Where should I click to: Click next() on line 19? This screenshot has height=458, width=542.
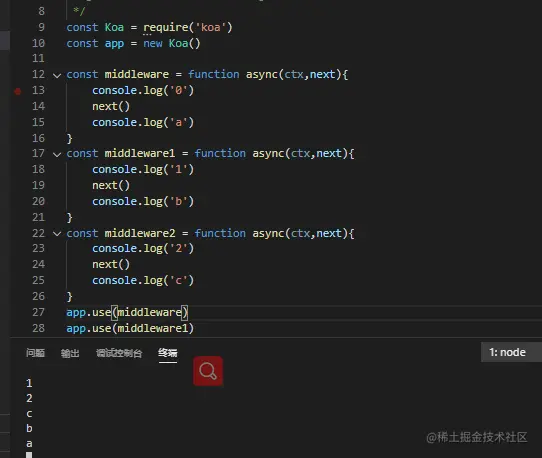click(x=111, y=186)
